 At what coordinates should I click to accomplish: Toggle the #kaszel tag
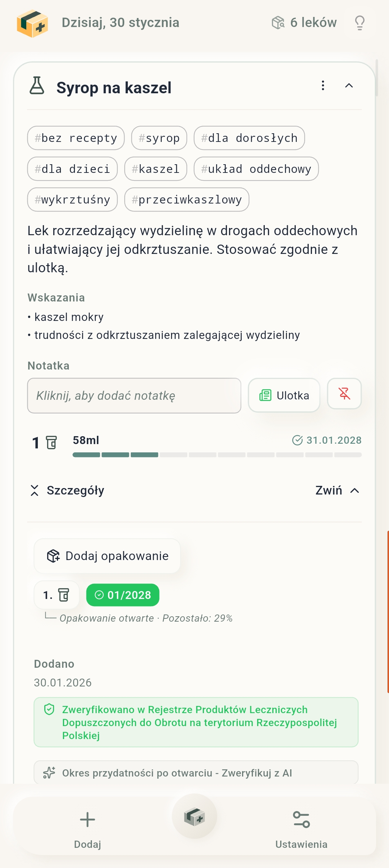[x=155, y=169]
